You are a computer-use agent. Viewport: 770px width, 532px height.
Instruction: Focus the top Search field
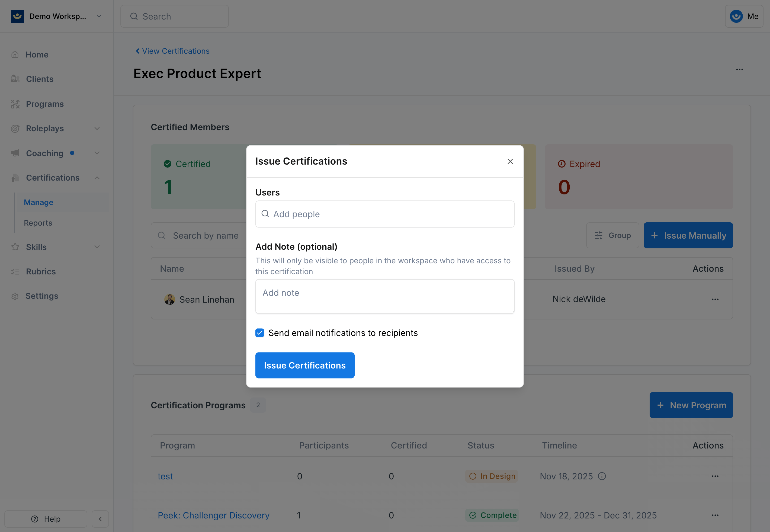click(174, 16)
